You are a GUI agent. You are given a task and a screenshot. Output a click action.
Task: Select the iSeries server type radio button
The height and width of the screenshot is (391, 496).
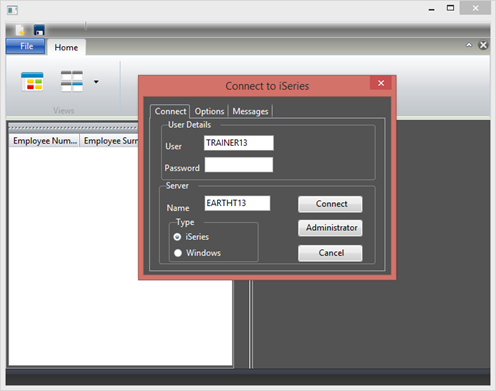(x=177, y=237)
